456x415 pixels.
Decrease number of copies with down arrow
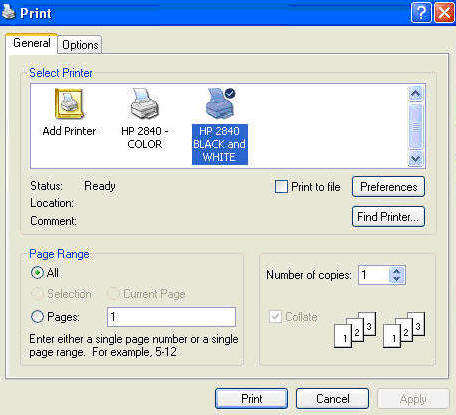[x=397, y=279]
